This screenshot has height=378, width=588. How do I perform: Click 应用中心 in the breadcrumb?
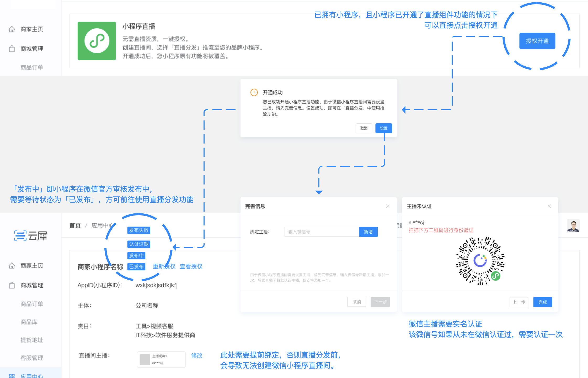[x=103, y=225]
